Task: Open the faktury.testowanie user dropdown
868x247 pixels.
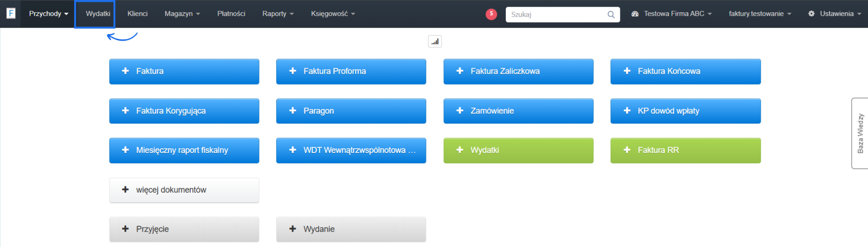Action: point(760,14)
